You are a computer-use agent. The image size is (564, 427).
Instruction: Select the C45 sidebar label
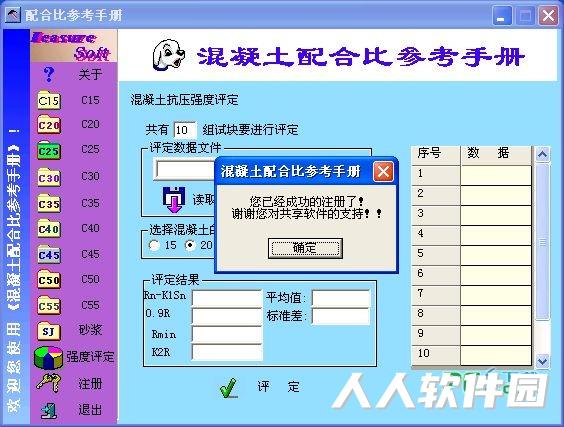click(90, 254)
